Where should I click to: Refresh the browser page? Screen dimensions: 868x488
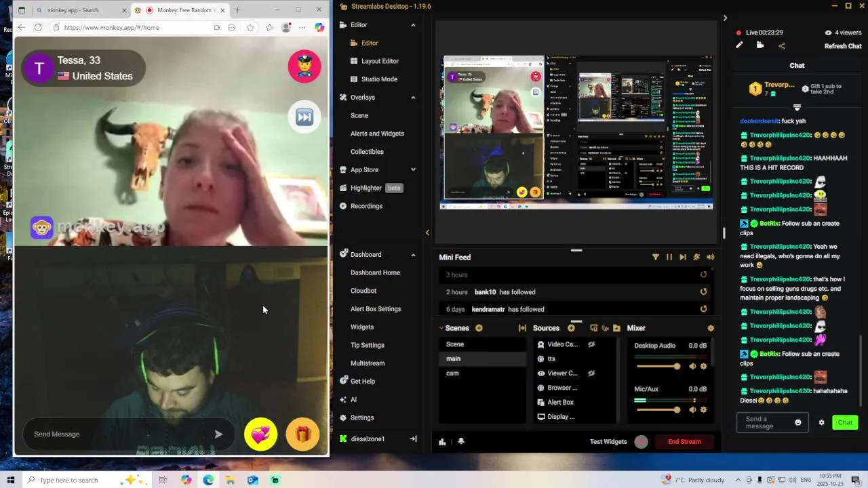tap(38, 27)
